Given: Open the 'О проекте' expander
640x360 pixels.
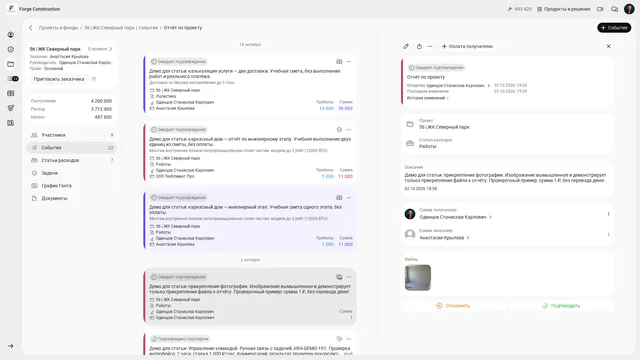Looking at the screenshot, I should [100, 49].
